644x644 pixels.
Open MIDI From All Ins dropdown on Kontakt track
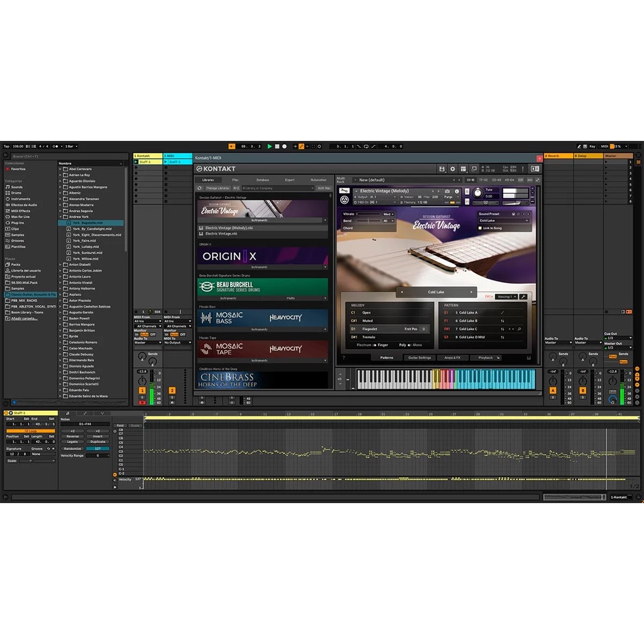point(148,321)
